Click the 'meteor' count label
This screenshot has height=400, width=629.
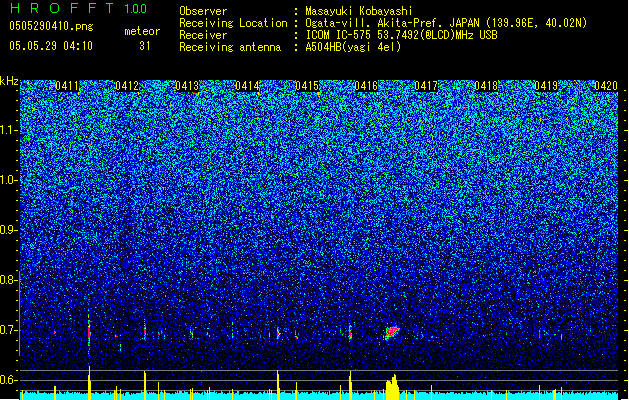point(142,31)
